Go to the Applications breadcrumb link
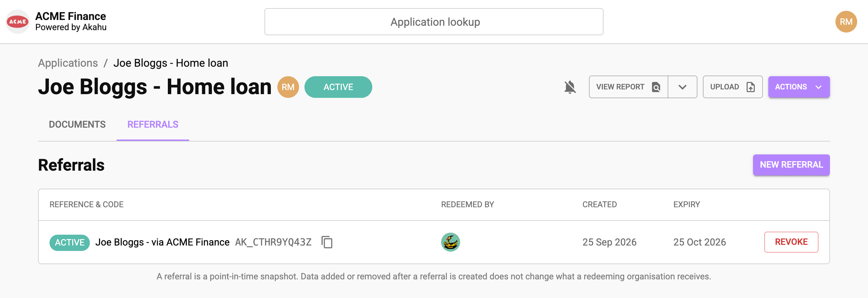 [68, 63]
